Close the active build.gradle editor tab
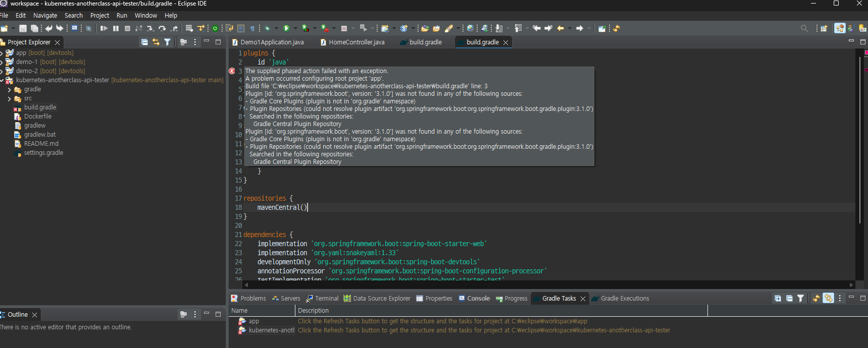 tap(505, 42)
